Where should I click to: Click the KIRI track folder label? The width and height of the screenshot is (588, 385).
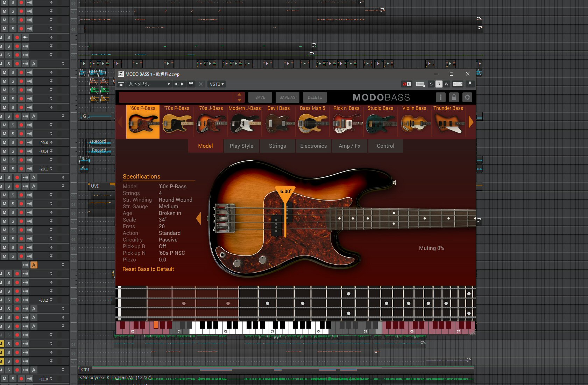tap(85, 370)
